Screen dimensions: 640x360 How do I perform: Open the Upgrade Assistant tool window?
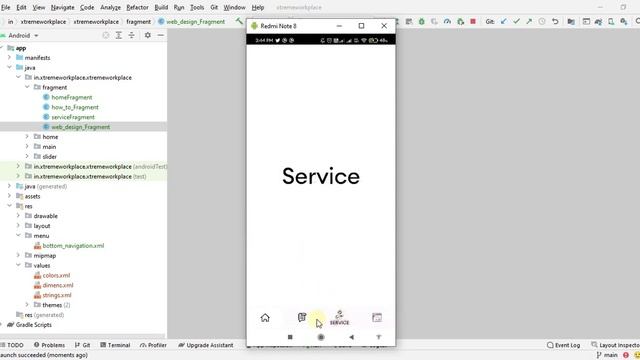point(206,345)
